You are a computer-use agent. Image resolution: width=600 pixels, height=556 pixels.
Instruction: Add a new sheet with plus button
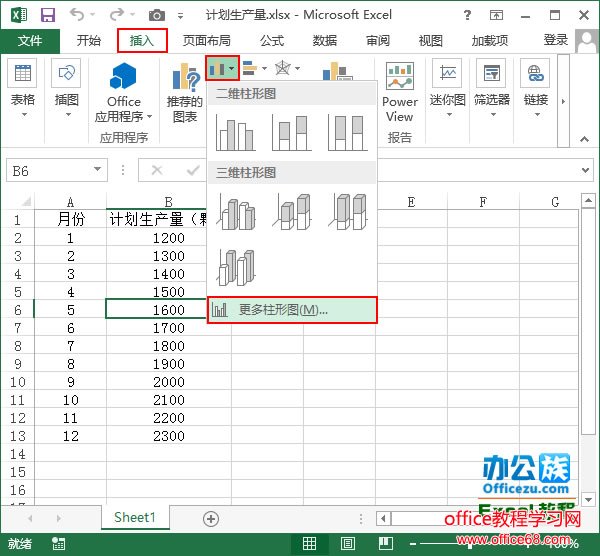(211, 519)
